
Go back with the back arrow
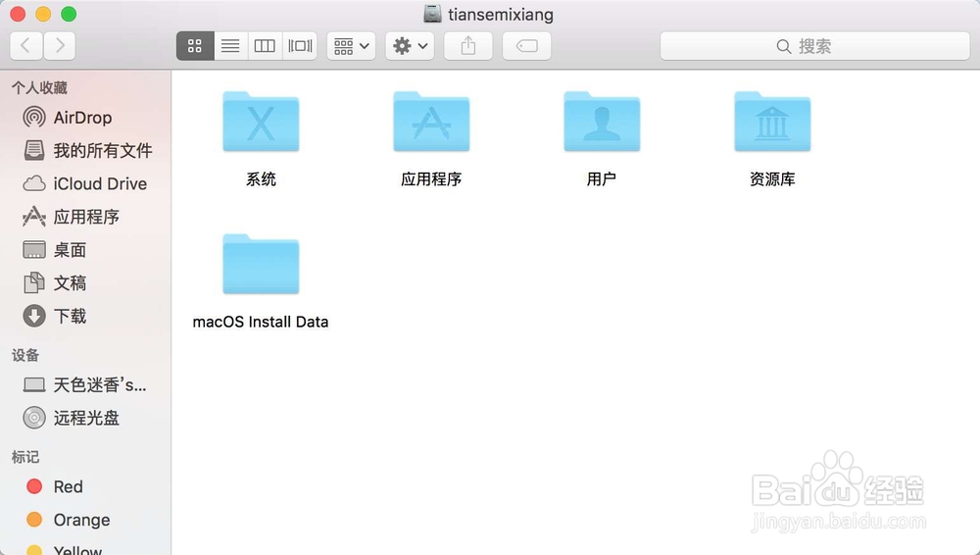click(26, 46)
